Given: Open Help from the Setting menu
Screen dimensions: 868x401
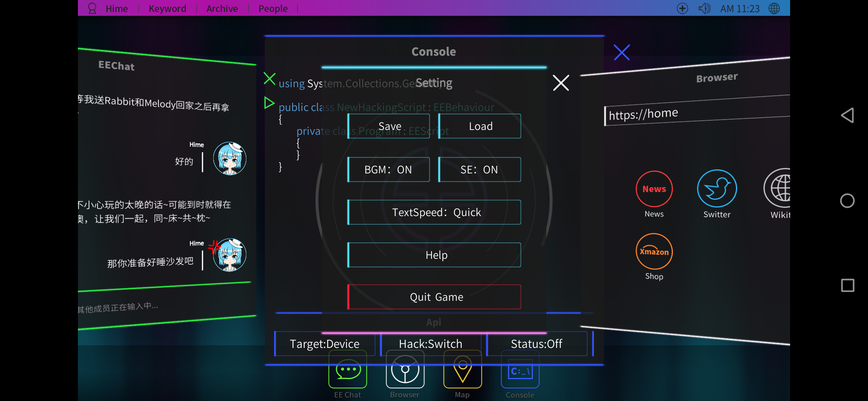Looking at the screenshot, I should click(x=434, y=255).
